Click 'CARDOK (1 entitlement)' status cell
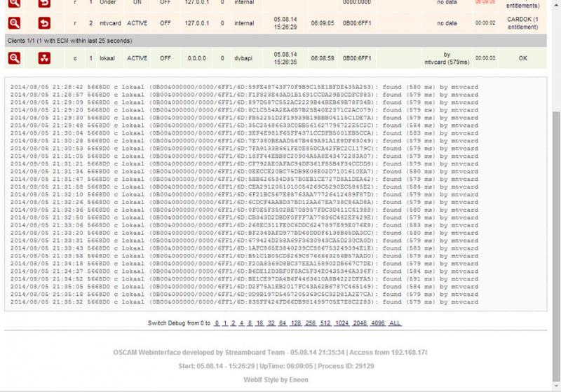This screenshot has width=561, height=392. (x=522, y=23)
